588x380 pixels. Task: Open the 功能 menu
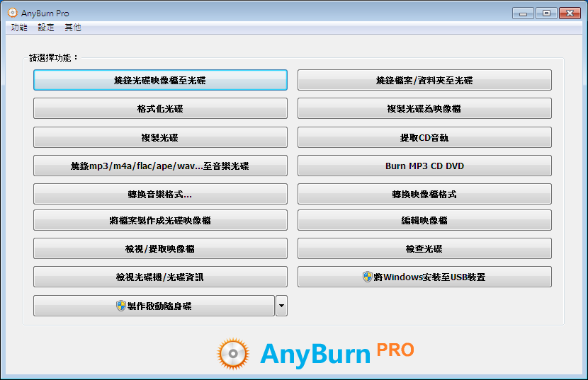click(x=19, y=28)
